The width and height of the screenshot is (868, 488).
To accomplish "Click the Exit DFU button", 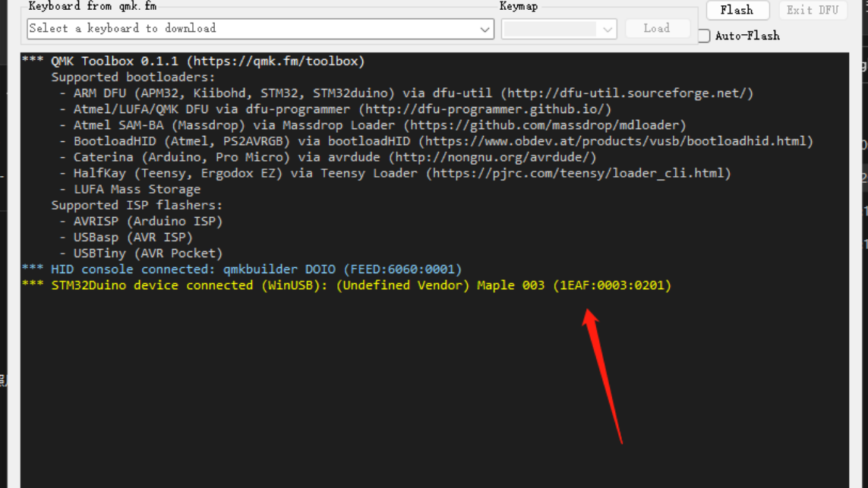I will coord(812,10).
